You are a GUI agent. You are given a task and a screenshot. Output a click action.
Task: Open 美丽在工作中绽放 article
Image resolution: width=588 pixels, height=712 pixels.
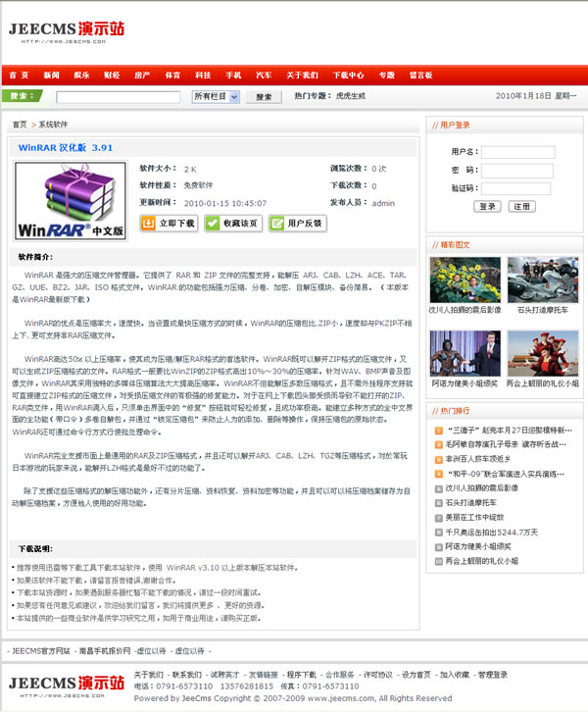coord(474,518)
